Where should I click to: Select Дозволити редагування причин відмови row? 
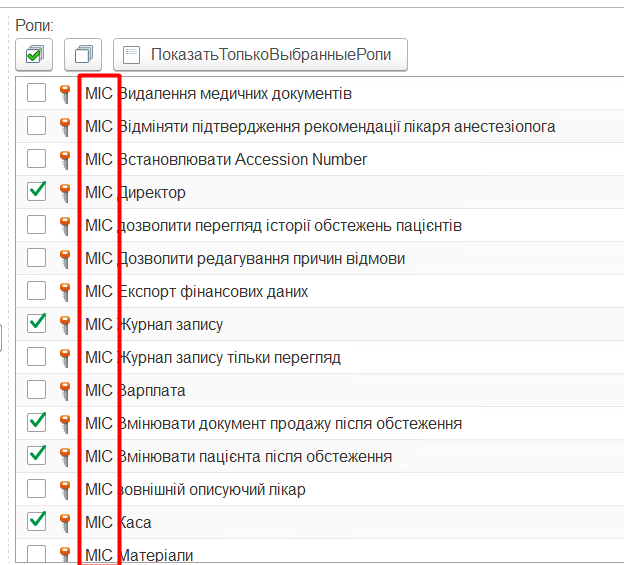pyautogui.click(x=262, y=258)
